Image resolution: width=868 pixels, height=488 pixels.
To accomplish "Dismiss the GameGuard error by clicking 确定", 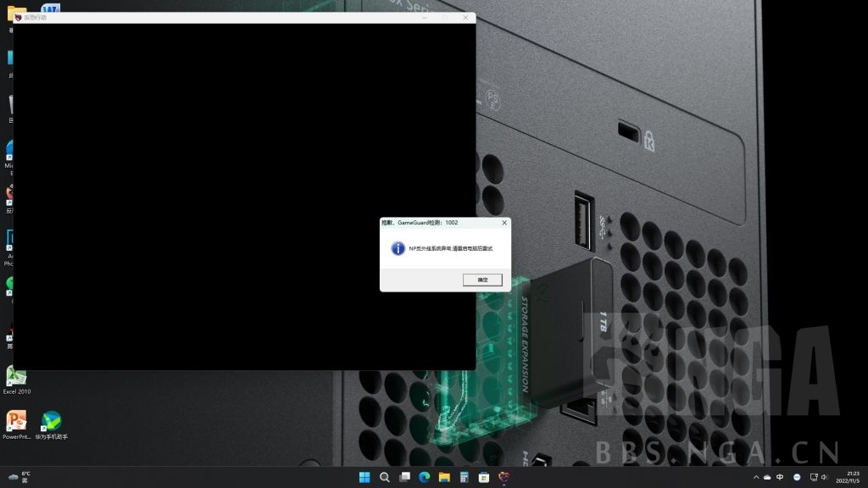I will click(x=482, y=280).
